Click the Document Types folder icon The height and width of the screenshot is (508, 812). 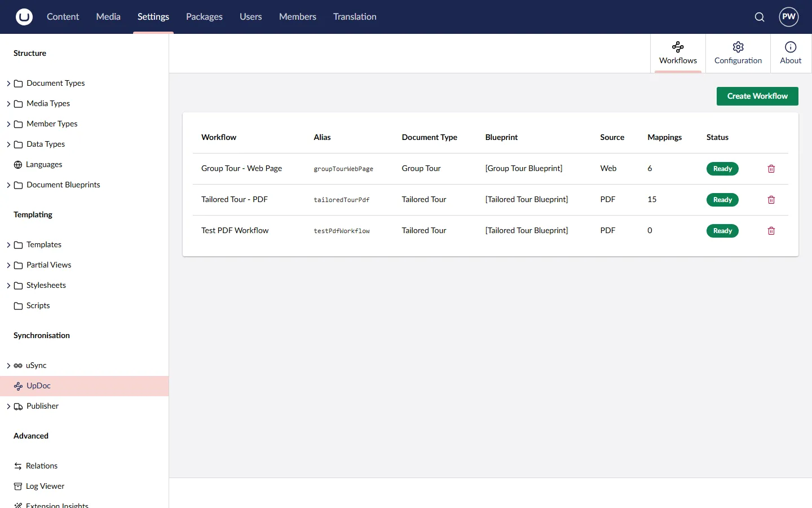[x=18, y=84]
